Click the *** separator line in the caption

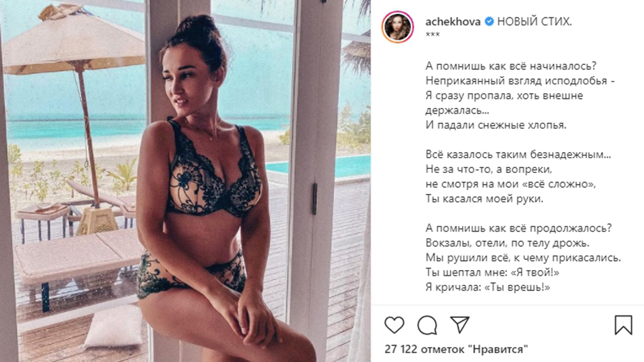[432, 35]
